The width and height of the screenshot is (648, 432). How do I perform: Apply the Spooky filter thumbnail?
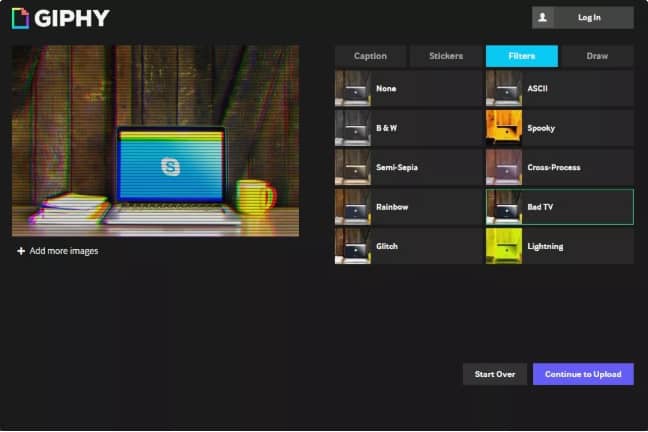pos(504,128)
